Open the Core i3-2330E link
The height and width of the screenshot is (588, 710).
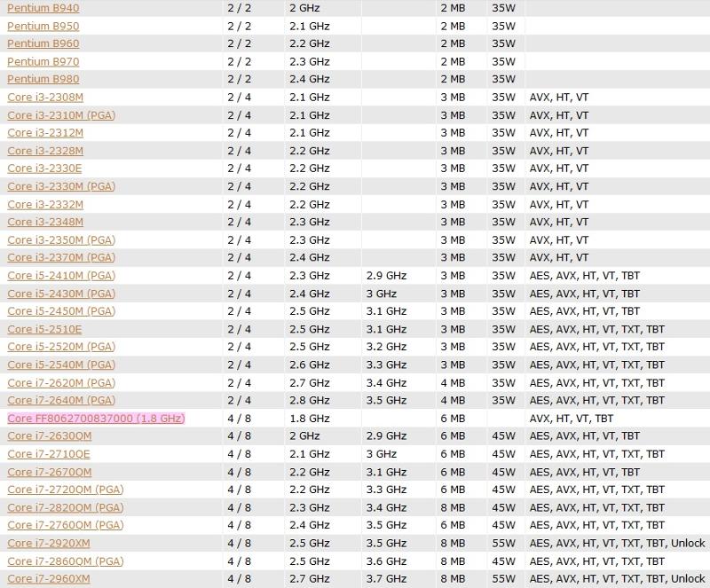(x=44, y=168)
